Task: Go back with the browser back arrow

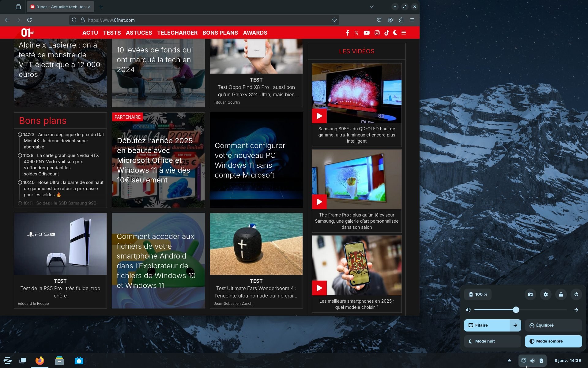Action: 7,20
